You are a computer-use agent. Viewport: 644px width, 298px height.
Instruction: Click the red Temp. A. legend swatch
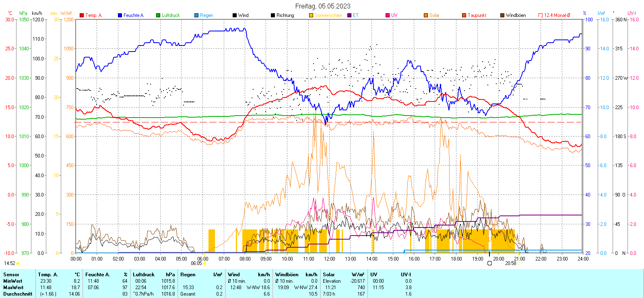pos(82,15)
